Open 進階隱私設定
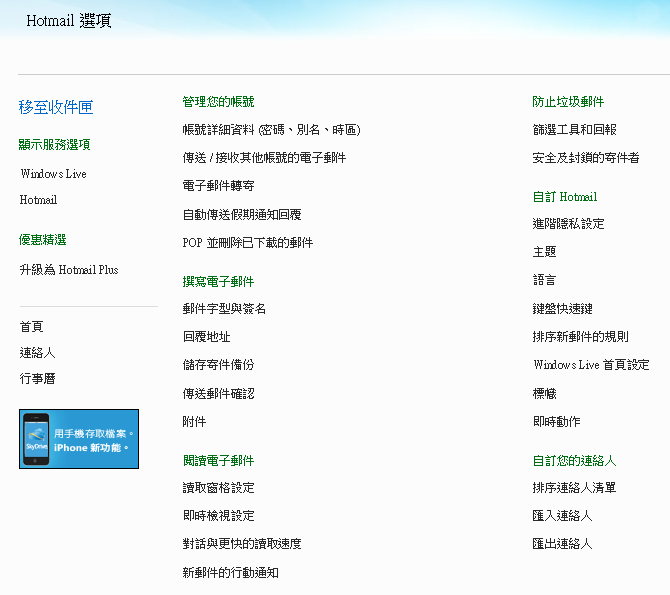670x595 pixels. 568,224
